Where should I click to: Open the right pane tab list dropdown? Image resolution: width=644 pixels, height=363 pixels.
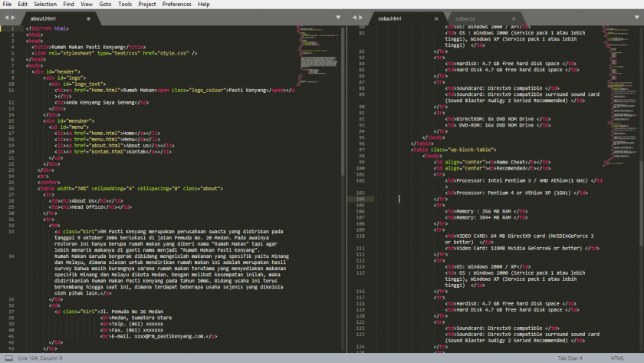pos(639,18)
